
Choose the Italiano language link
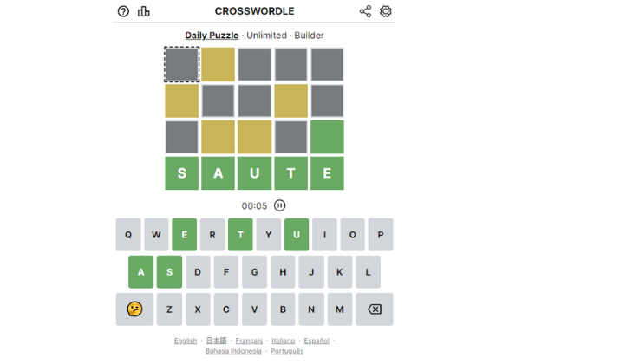click(x=283, y=341)
